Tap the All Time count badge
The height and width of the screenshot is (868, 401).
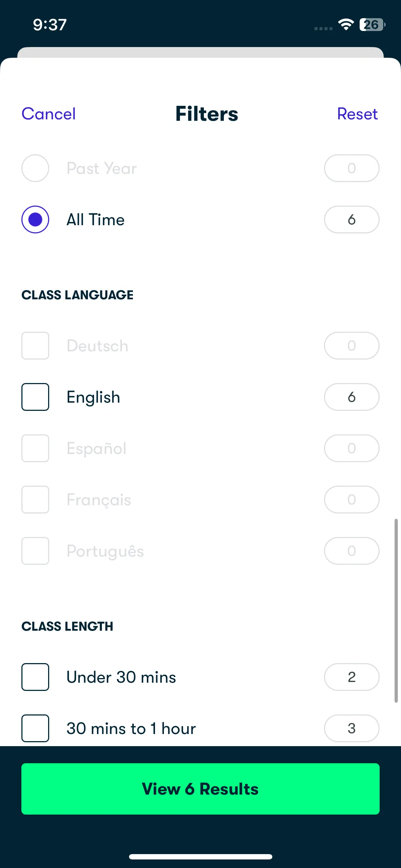pyautogui.click(x=352, y=219)
